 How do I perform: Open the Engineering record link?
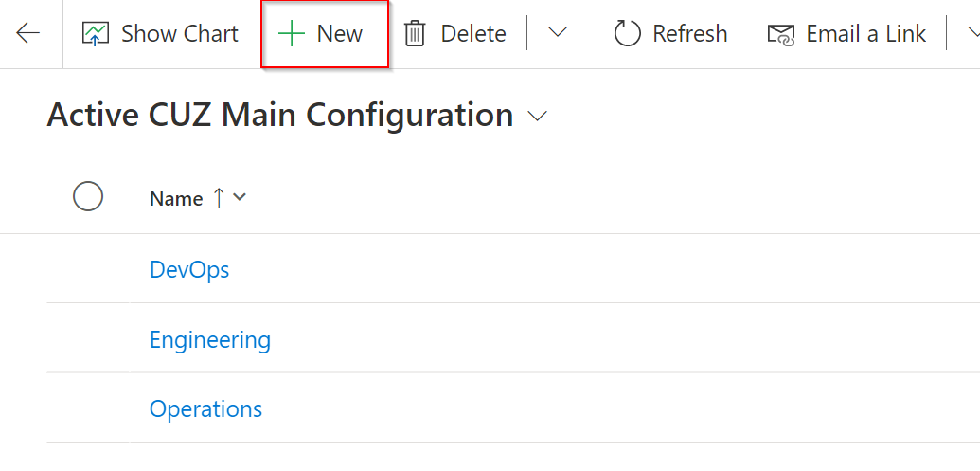210,339
